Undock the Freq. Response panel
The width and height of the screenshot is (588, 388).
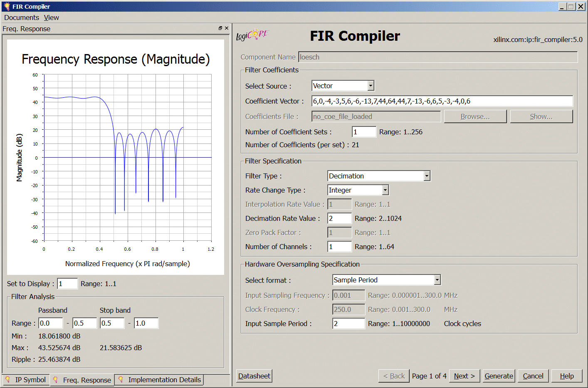(x=220, y=28)
